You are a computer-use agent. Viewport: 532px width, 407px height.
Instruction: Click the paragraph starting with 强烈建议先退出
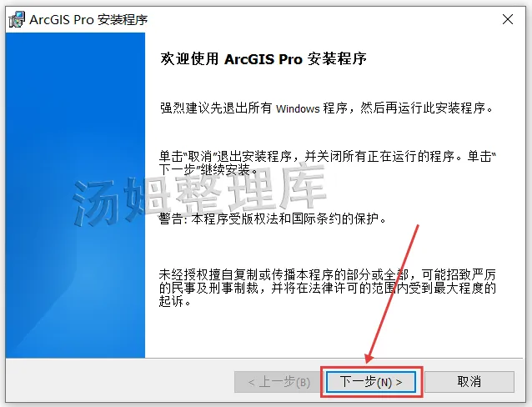[326, 108]
